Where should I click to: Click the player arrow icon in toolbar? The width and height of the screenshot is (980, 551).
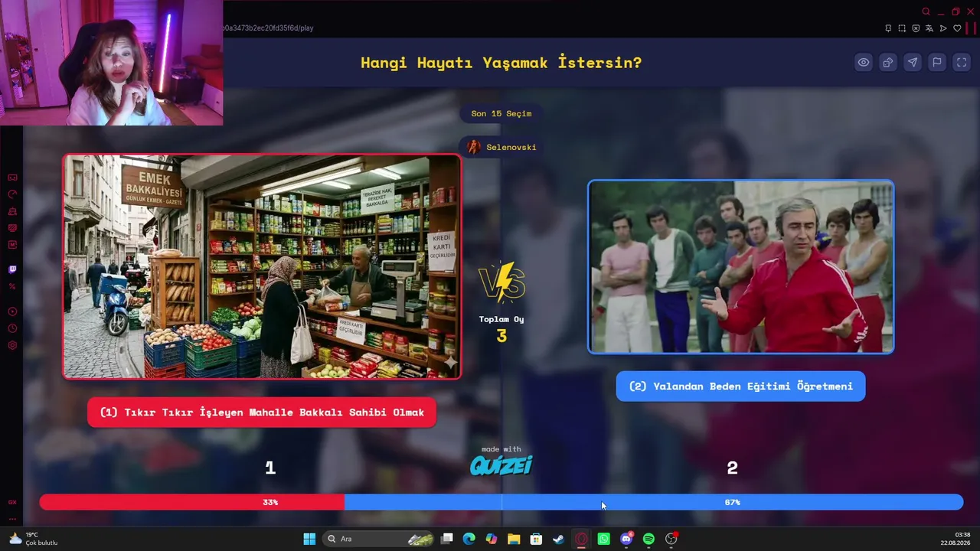943,28
